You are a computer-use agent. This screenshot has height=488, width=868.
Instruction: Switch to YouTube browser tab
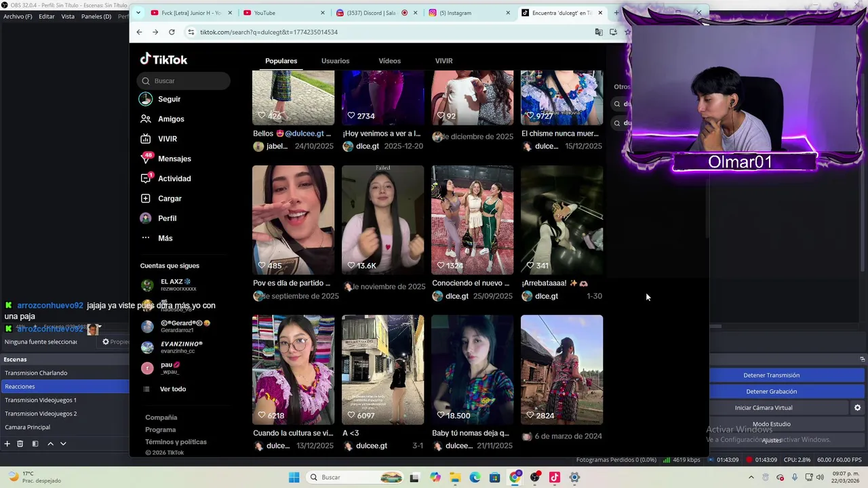284,13
